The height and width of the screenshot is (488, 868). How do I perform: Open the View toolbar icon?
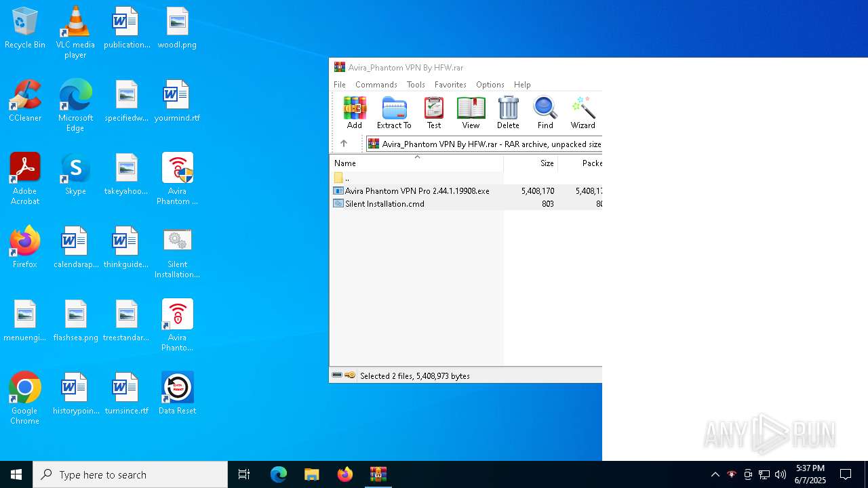[471, 113]
